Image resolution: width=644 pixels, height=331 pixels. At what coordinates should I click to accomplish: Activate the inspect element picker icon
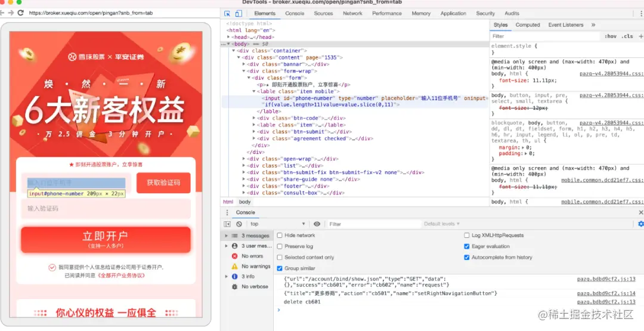[x=227, y=14]
